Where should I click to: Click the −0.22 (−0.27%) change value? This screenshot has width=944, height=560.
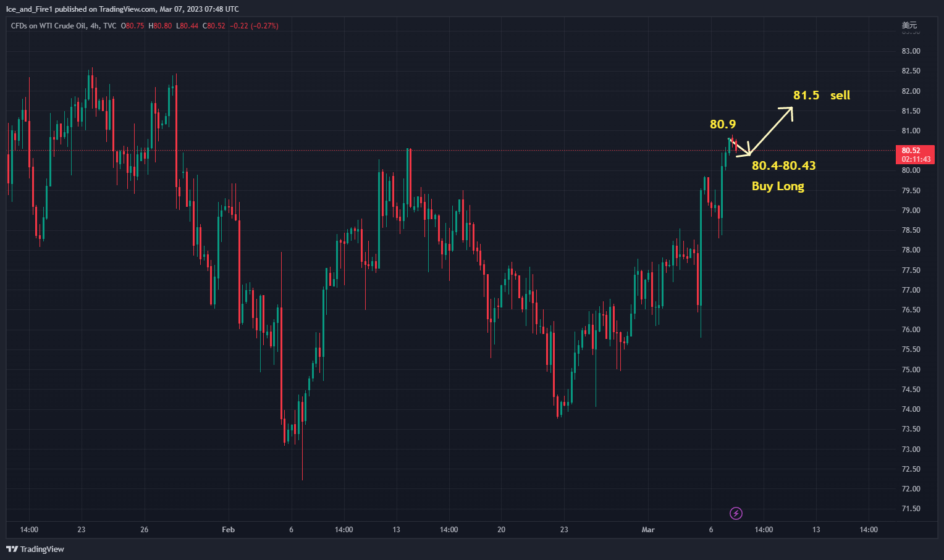[254, 26]
